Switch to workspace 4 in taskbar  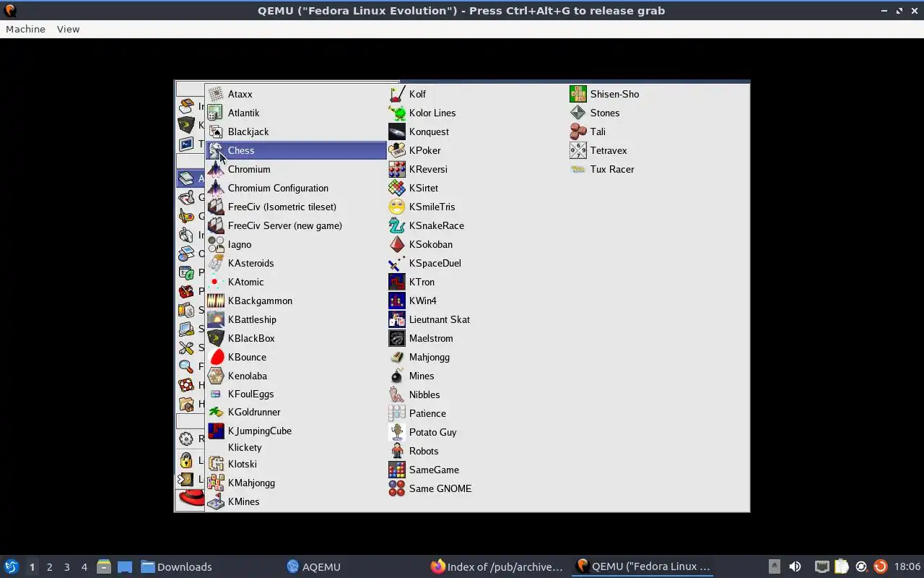pyautogui.click(x=84, y=567)
